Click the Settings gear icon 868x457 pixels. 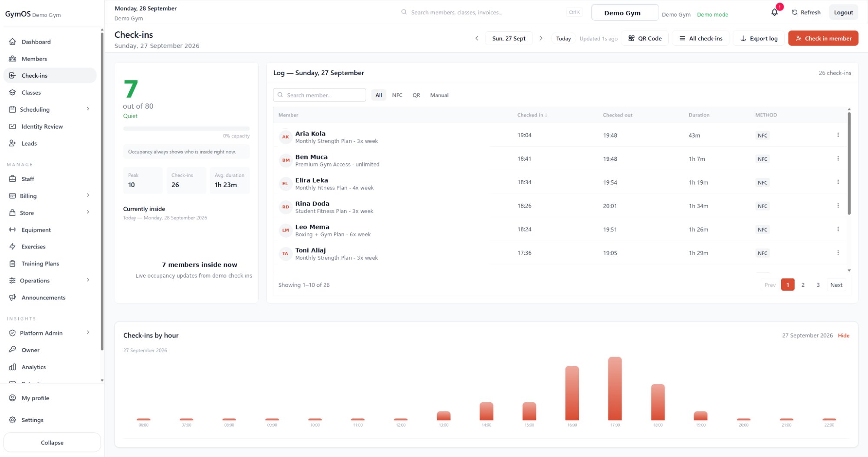[13, 420]
